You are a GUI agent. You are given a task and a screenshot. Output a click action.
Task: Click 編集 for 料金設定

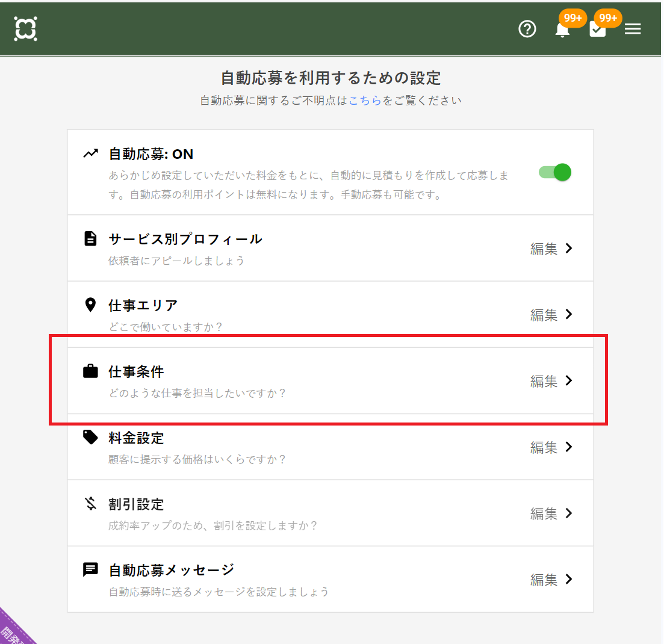(544, 447)
